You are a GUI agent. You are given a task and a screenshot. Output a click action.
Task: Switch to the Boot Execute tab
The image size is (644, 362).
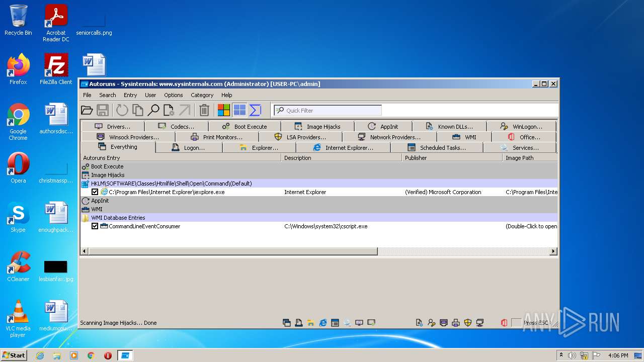[245, 127]
